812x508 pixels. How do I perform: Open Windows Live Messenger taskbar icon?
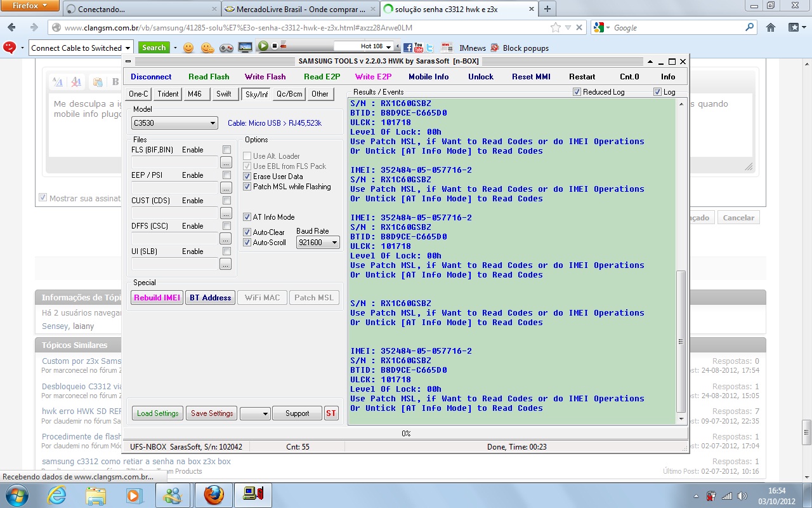pos(172,495)
